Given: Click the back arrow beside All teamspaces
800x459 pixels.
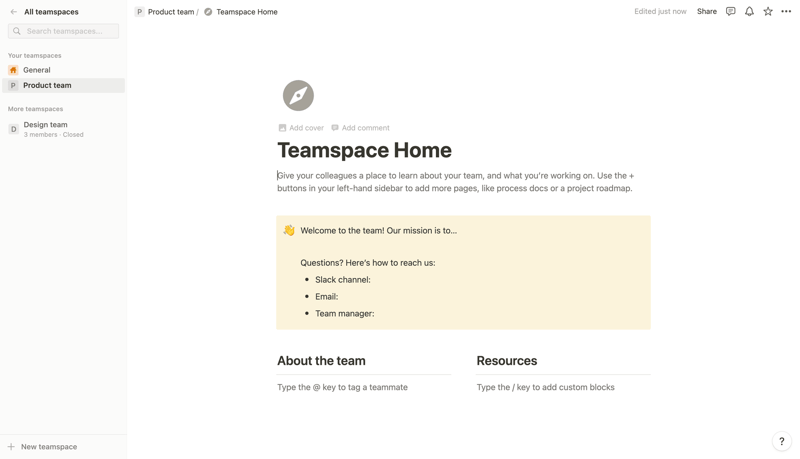Looking at the screenshot, I should [14, 12].
